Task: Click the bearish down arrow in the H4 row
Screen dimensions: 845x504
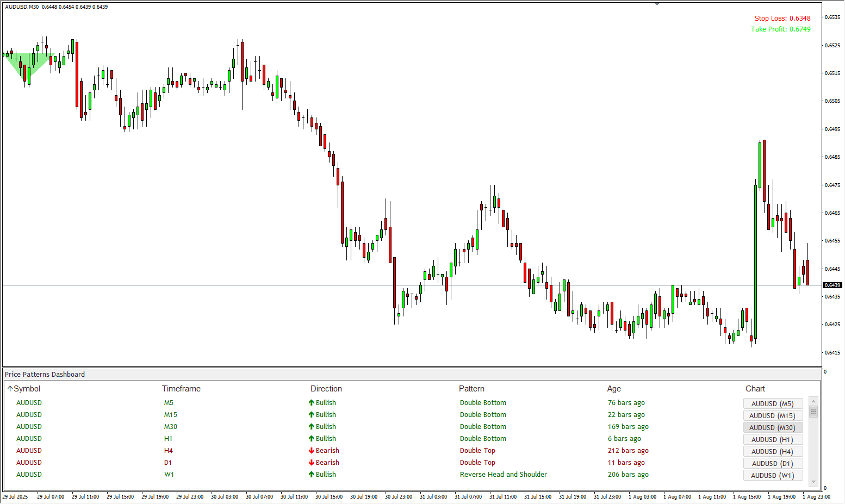Action: coord(312,451)
